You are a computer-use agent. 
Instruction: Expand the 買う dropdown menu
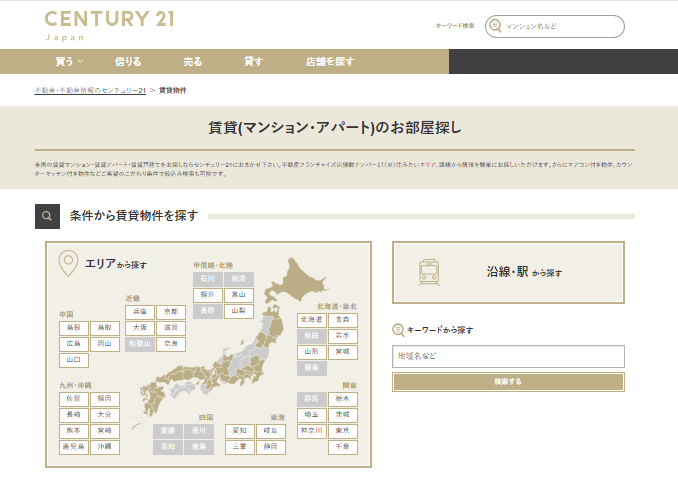pos(69,61)
